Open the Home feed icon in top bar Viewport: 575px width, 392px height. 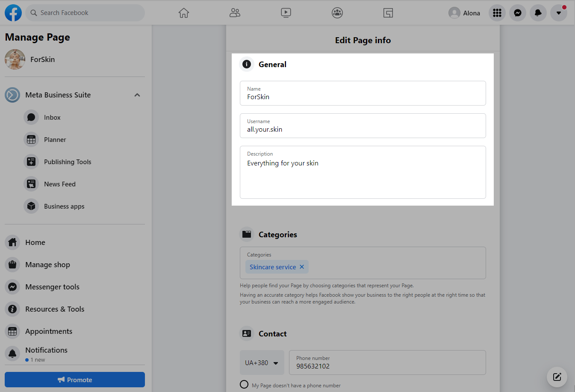(184, 13)
